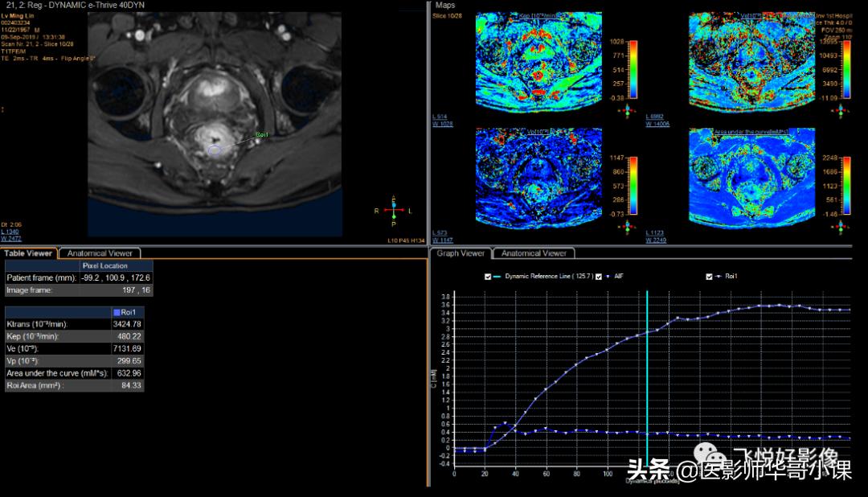This screenshot has height=497, width=868.
Task: Toggle the Roi1 curve checkbox in graph legend
Action: (709, 277)
